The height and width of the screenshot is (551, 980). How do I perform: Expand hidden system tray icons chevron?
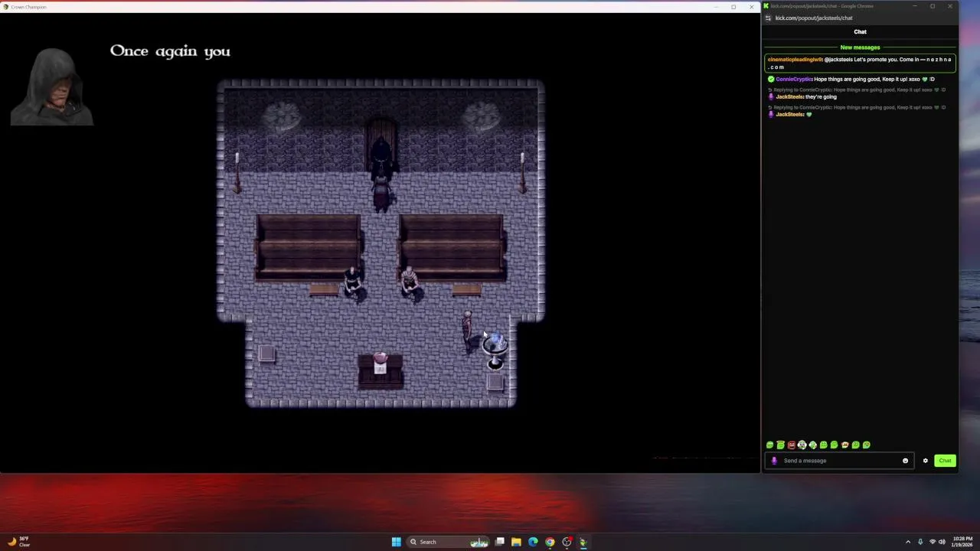pos(908,542)
